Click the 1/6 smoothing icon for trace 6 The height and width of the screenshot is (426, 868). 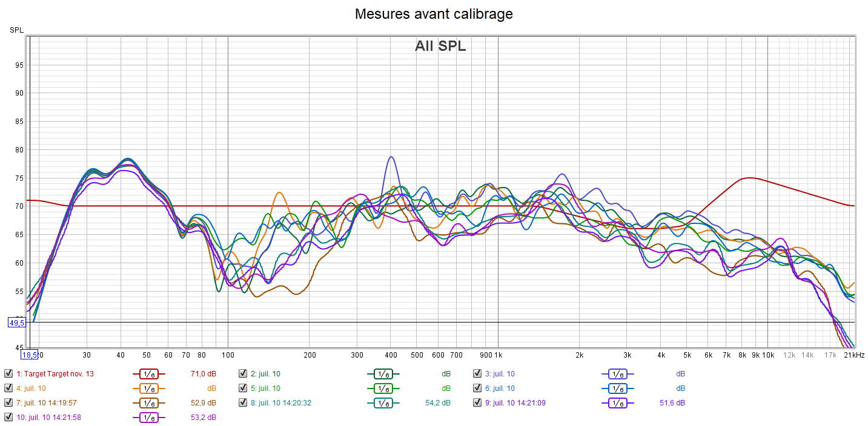(617, 388)
